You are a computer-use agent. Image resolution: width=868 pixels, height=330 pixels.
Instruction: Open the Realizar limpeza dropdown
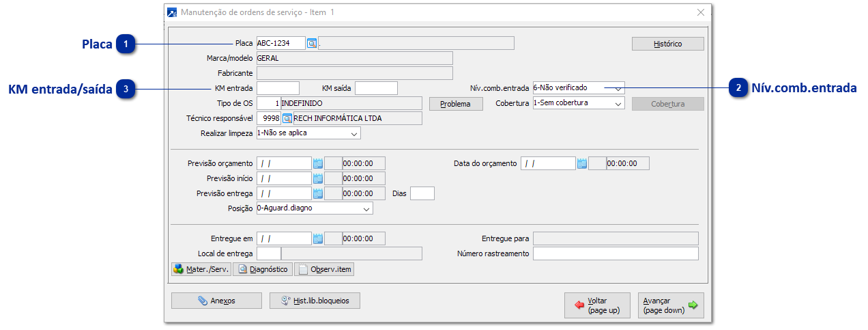(x=354, y=134)
